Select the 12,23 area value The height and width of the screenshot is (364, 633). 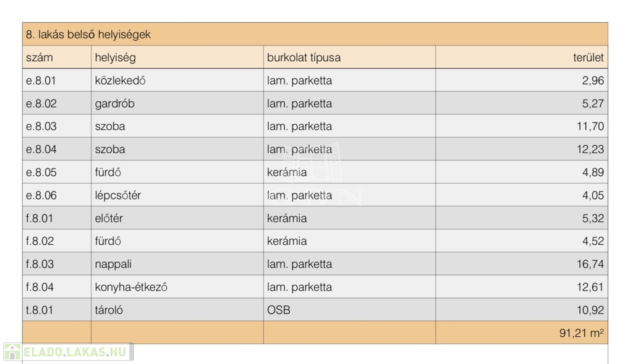(590, 149)
